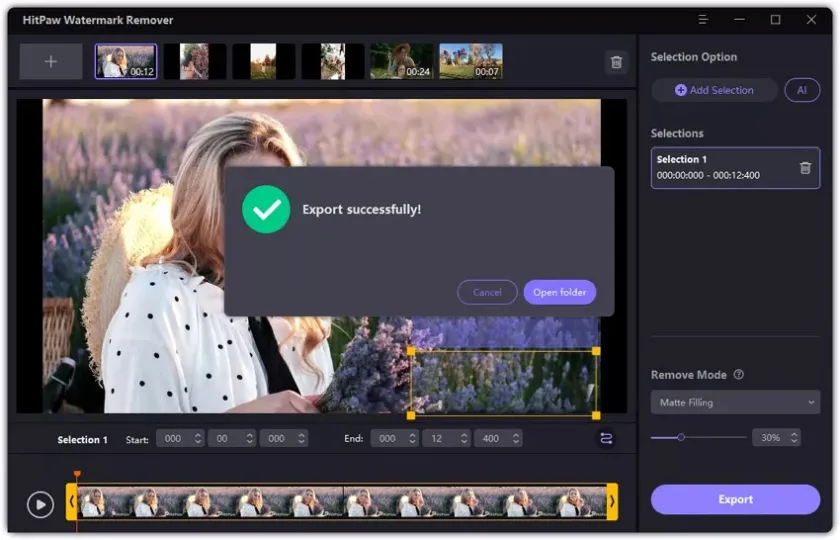The width and height of the screenshot is (840, 540).
Task: Select the 00:24 video thumbnail
Action: coord(401,62)
